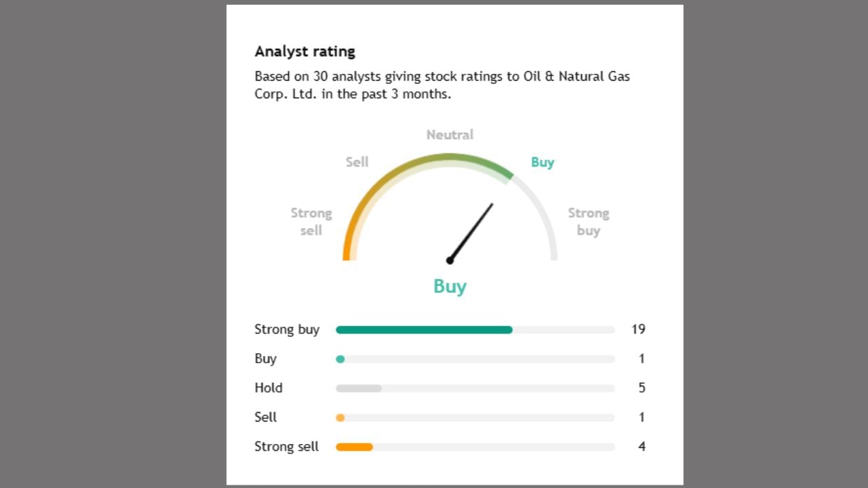
Task: Click the gray "Sell" label on gauge arc
Action: click(x=357, y=162)
